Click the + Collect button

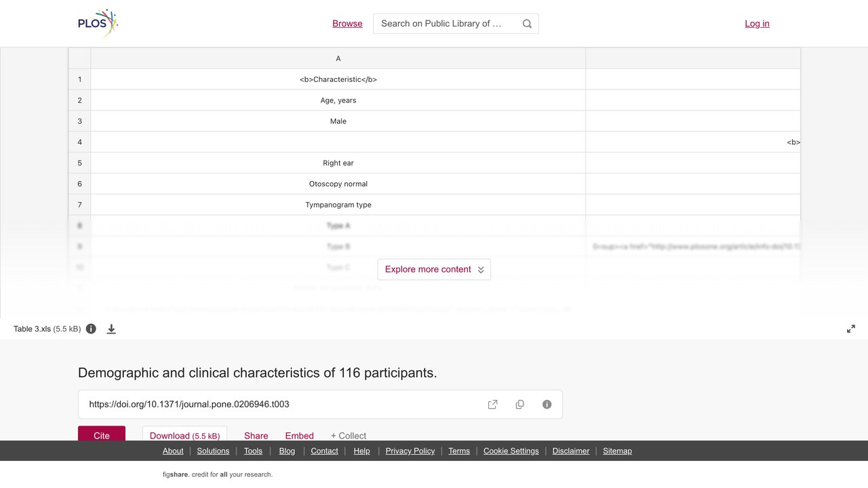349,436
